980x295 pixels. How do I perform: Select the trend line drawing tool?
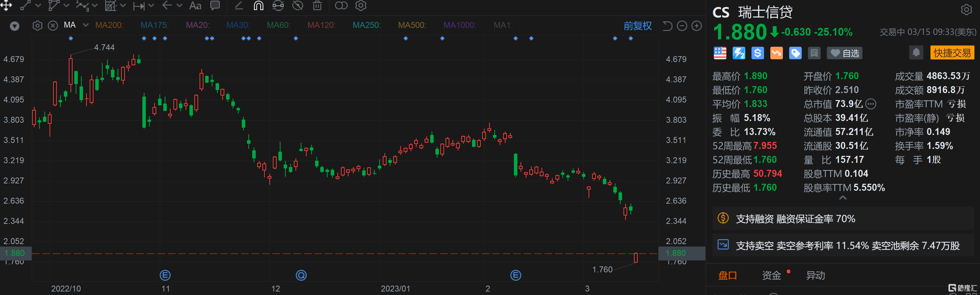click(25, 5)
